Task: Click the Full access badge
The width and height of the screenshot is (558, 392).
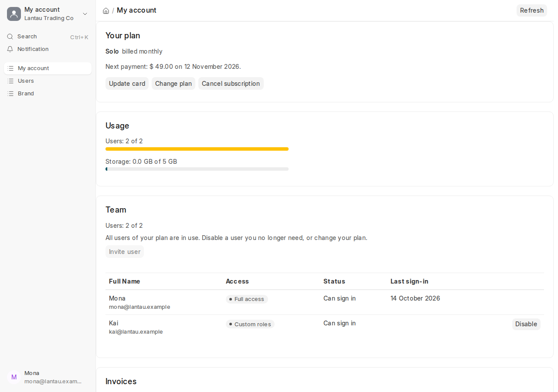Action: tap(247, 299)
